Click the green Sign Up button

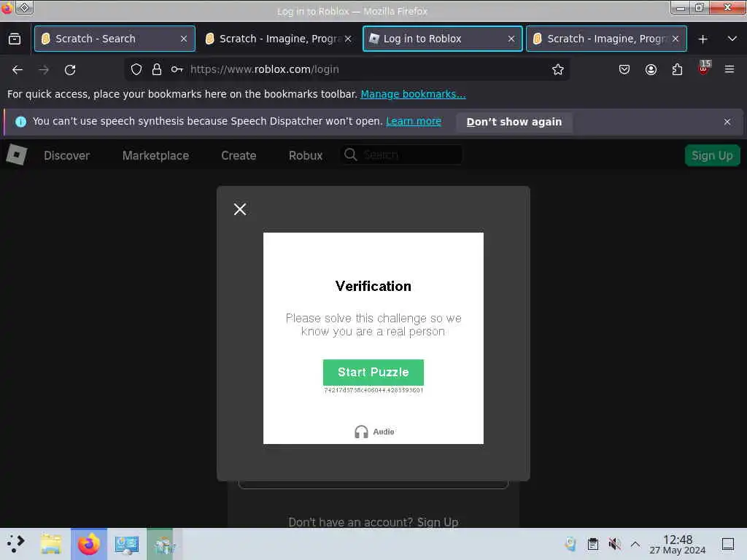(x=712, y=156)
